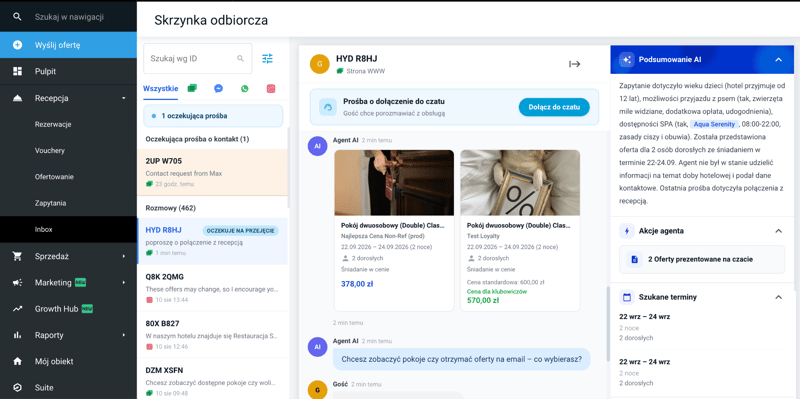Click the 1 oczekująca prośba banner
Viewport: 800px width, 399px height.
coord(213,116)
